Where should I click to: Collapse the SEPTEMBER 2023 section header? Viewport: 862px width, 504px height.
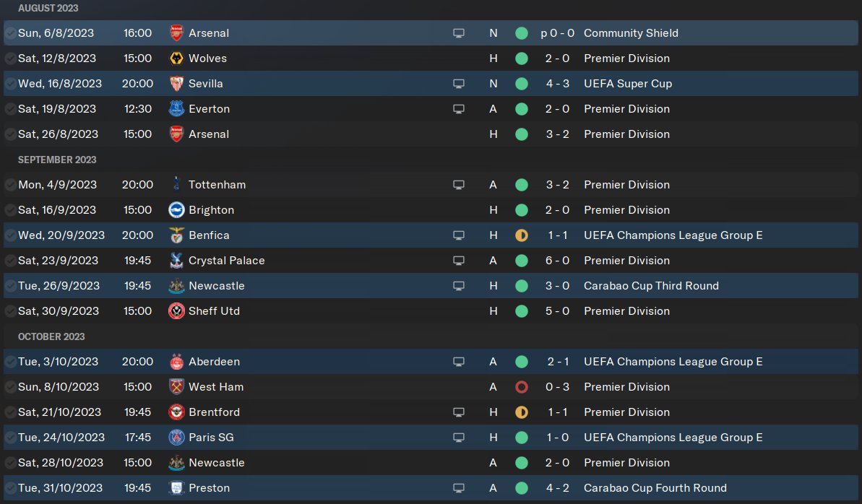[x=57, y=160]
